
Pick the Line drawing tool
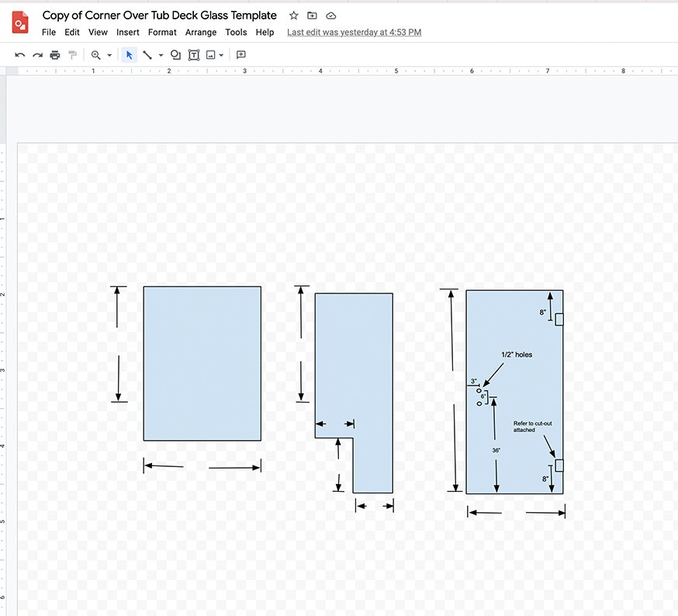pyautogui.click(x=147, y=55)
